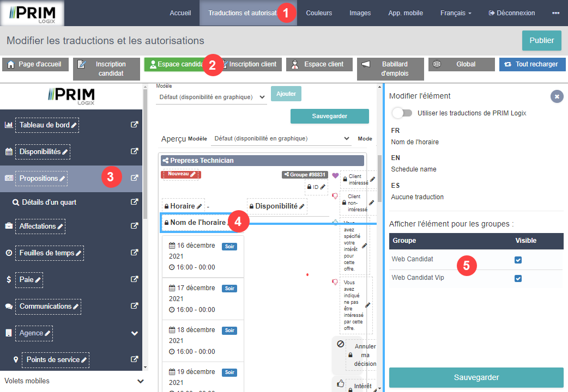Image resolution: width=568 pixels, height=392 pixels.
Task: Click the external-link icon for Communications
Action: point(135,306)
